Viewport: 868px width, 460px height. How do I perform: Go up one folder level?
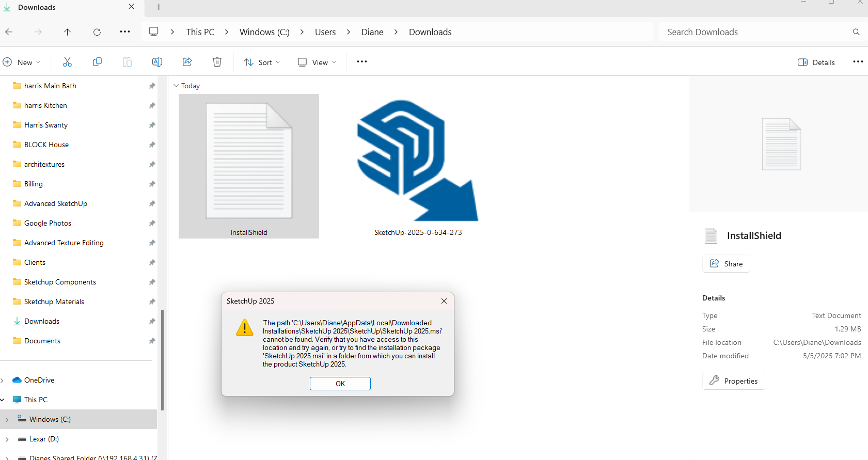click(x=67, y=32)
